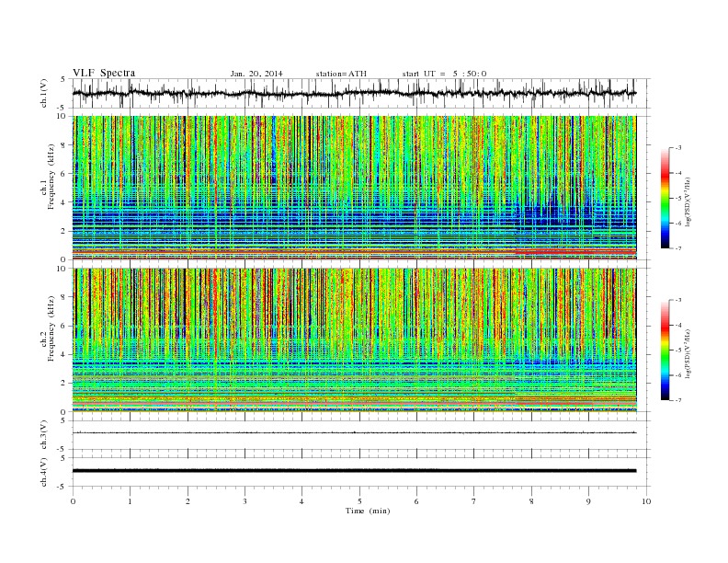Click the "VLF Spectra" plot title
This screenshot has height=563, width=728.
(x=104, y=73)
